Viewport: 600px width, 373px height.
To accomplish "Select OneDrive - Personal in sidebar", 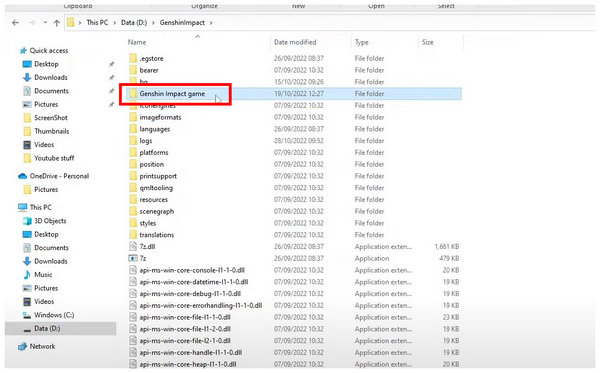I will [x=54, y=176].
